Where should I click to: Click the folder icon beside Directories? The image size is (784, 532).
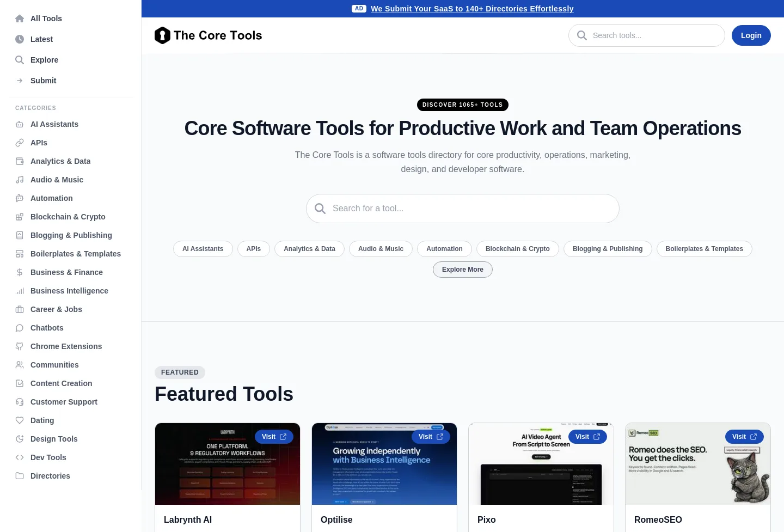(x=20, y=476)
